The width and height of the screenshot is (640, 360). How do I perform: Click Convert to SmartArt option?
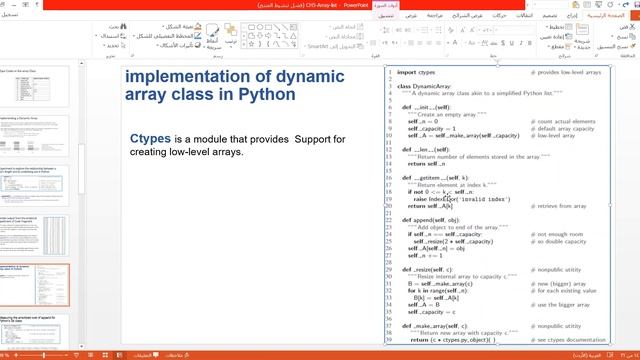(334, 47)
